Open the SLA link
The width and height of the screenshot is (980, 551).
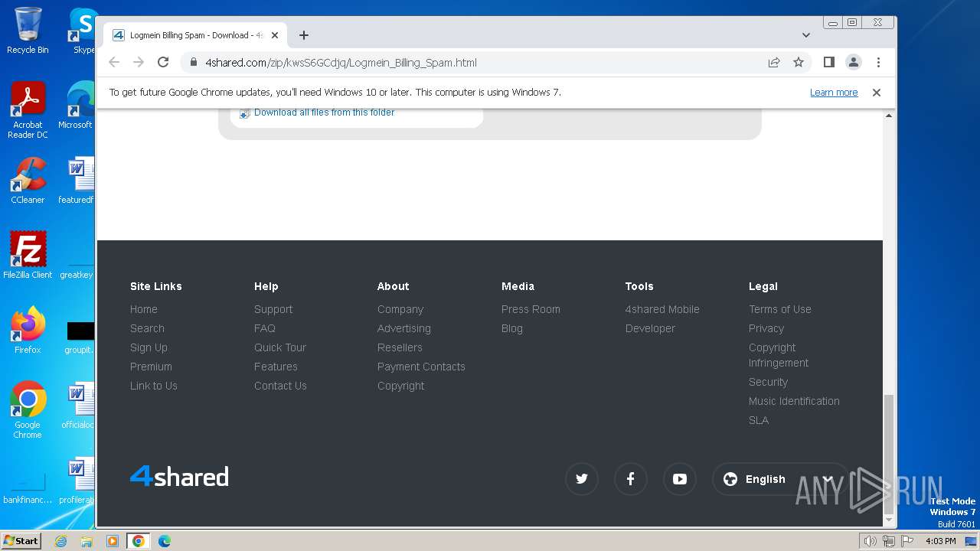coord(759,420)
